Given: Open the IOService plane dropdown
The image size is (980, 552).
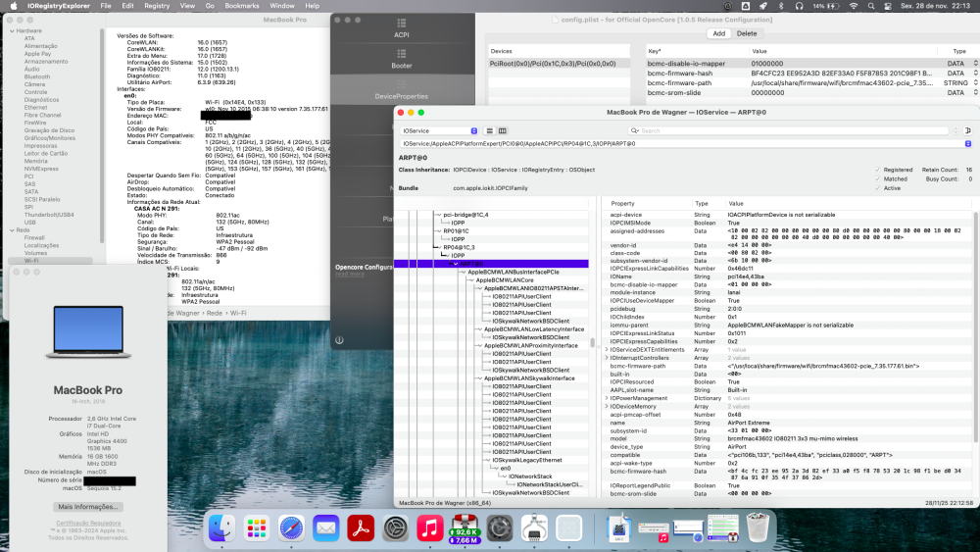Looking at the screenshot, I should point(439,130).
